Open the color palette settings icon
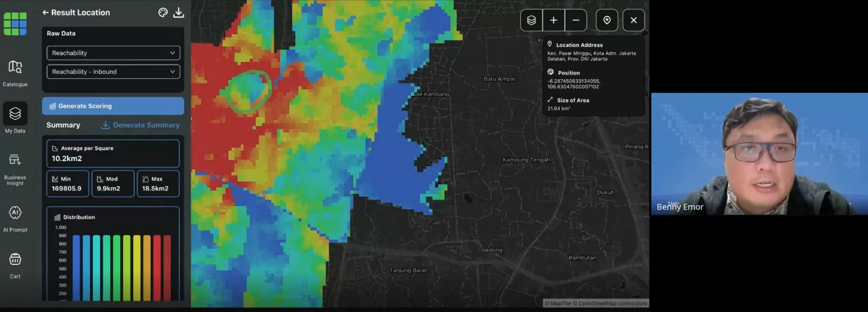 click(163, 12)
